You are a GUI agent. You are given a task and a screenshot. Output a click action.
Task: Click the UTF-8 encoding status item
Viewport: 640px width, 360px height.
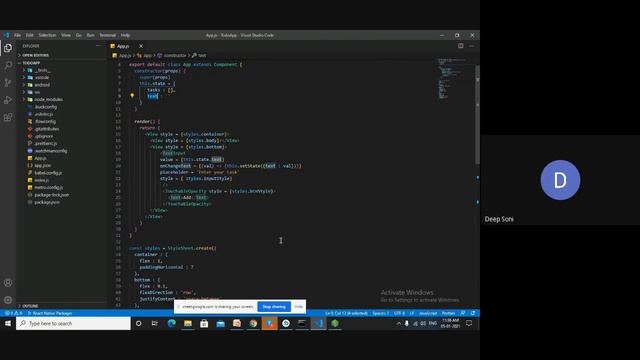pos(399,313)
